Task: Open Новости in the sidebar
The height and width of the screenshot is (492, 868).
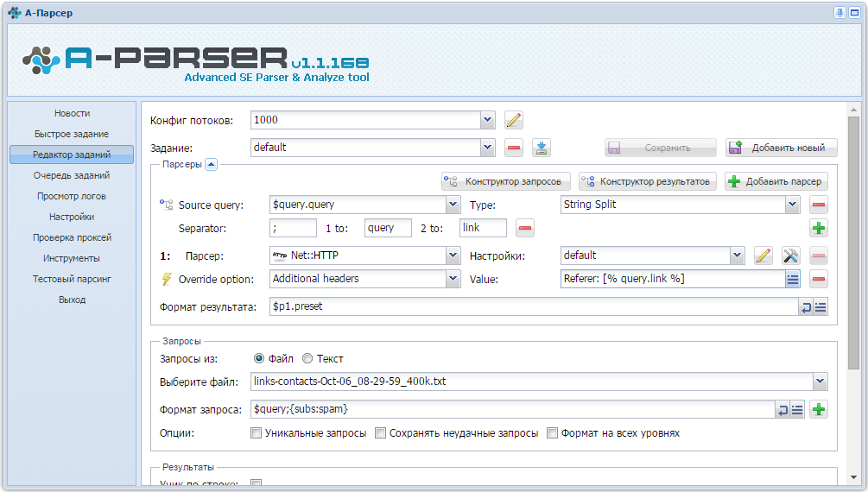Action: [72, 113]
